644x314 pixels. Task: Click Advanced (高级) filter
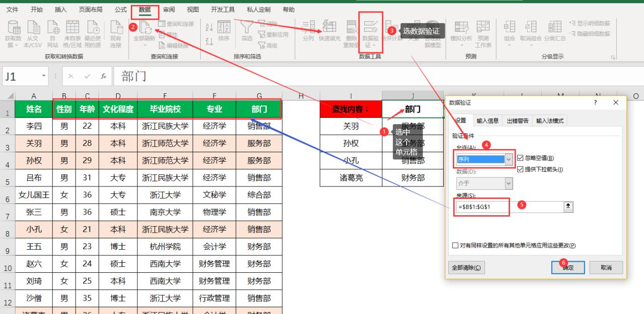click(x=268, y=45)
